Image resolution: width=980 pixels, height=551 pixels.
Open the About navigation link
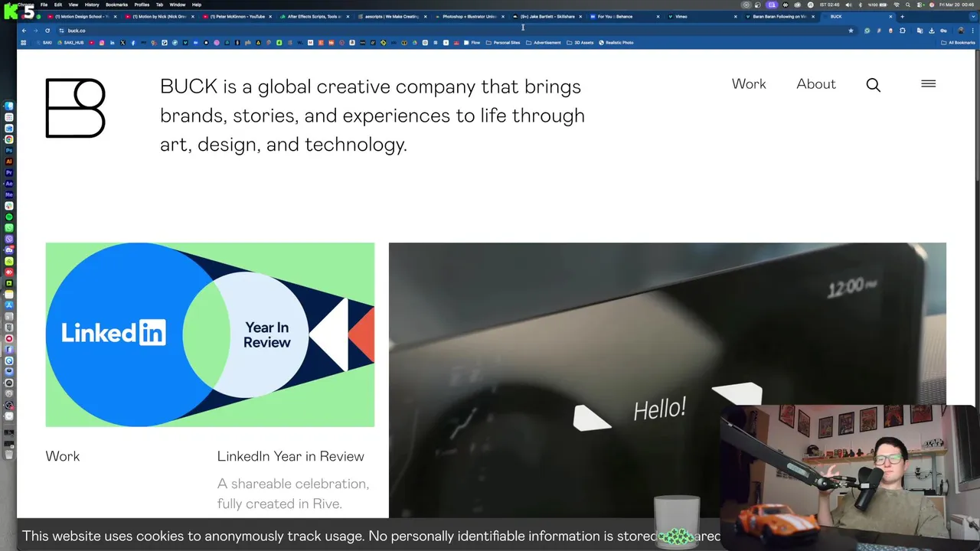pyautogui.click(x=816, y=84)
